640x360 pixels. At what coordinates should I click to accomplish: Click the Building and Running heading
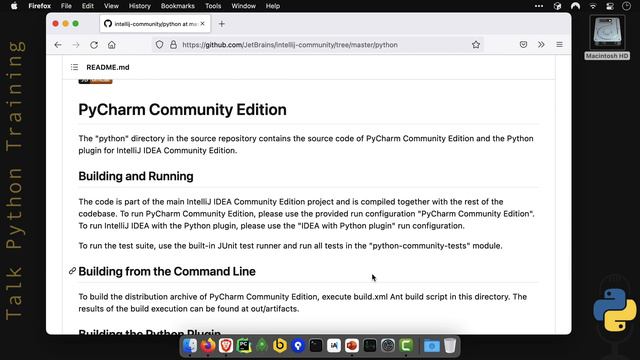(136, 176)
